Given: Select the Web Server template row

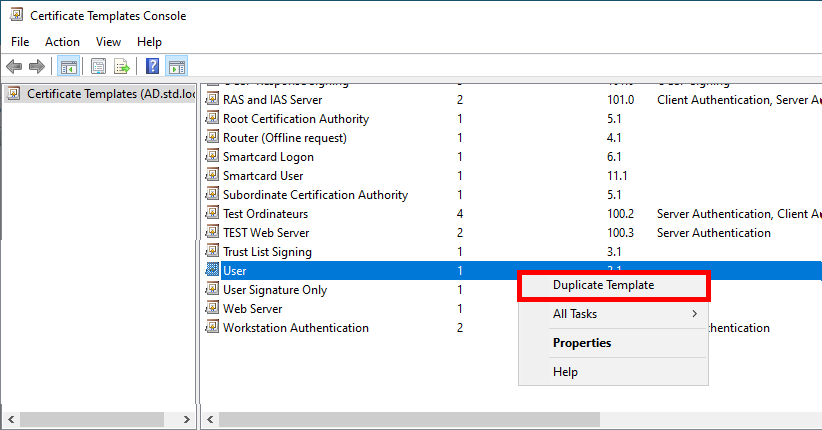Looking at the screenshot, I should [x=253, y=308].
